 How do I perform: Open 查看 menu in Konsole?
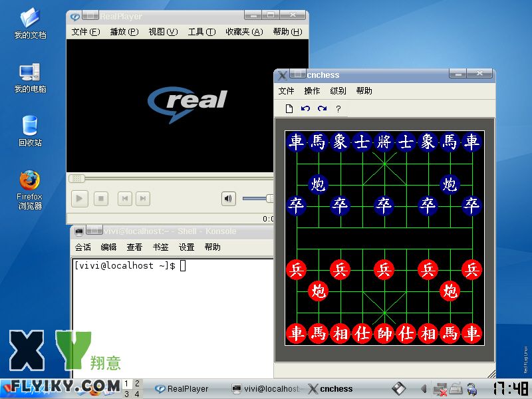134,247
